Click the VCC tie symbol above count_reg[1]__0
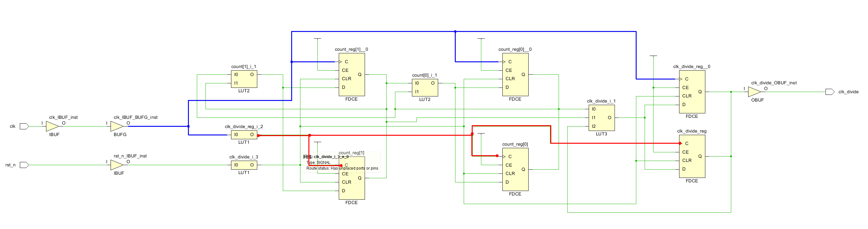Screen dimensions: 868x229 [x=317, y=39]
